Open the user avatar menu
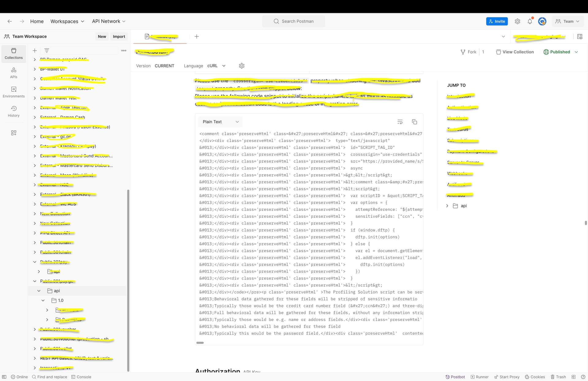 [x=542, y=21]
